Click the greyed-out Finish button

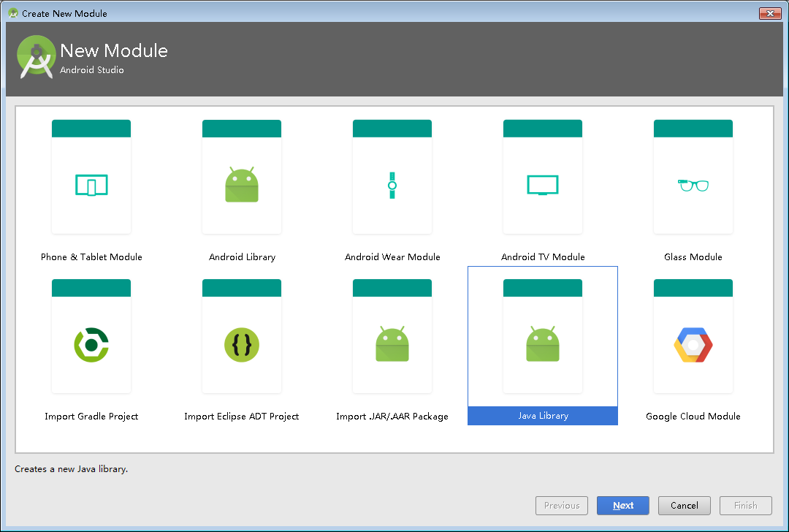click(x=746, y=505)
